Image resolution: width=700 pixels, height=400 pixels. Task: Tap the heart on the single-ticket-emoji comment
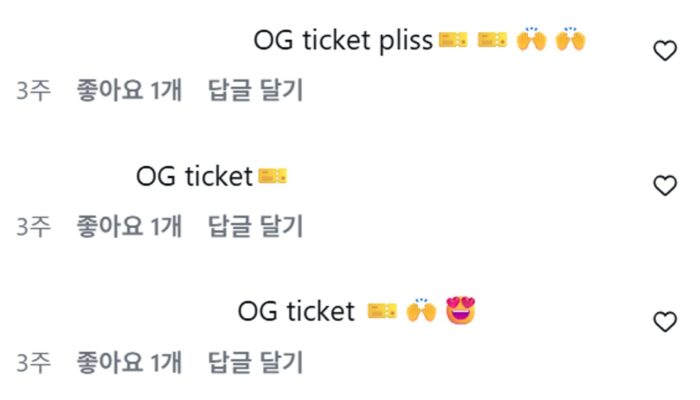665,186
